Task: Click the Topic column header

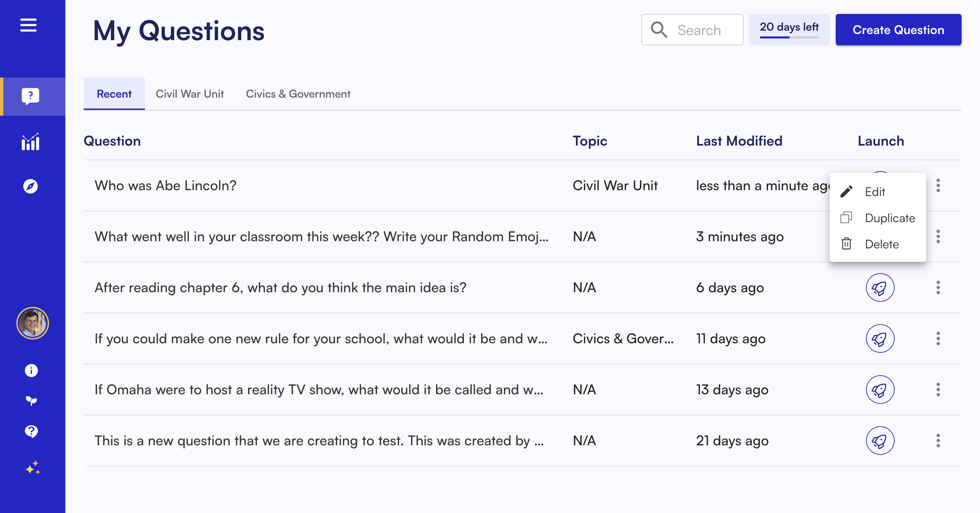Action: point(590,141)
